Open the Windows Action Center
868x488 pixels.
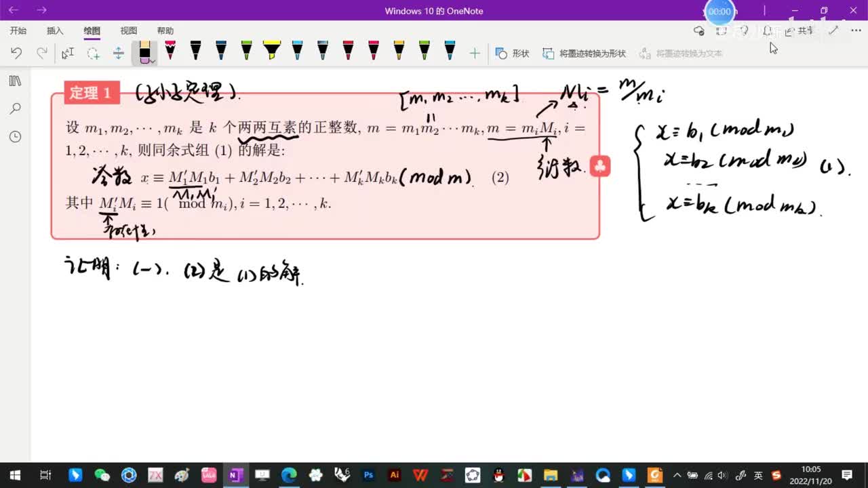(847, 475)
